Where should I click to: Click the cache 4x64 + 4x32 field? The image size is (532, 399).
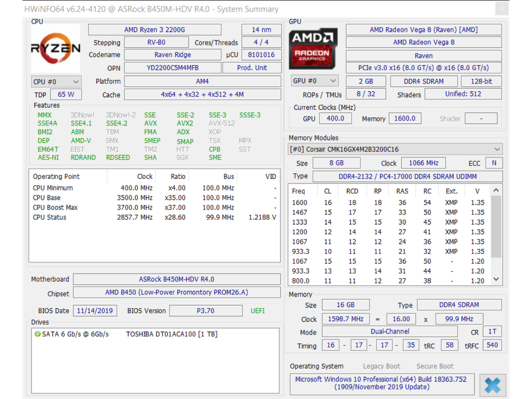(x=202, y=94)
